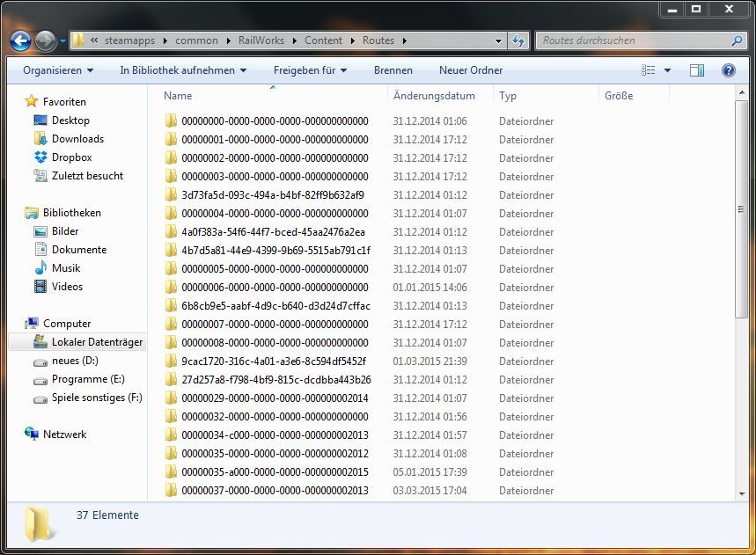Screen dimensions: 756x555
Task: Open the 'Freigeben für' menu
Action: [x=310, y=70]
